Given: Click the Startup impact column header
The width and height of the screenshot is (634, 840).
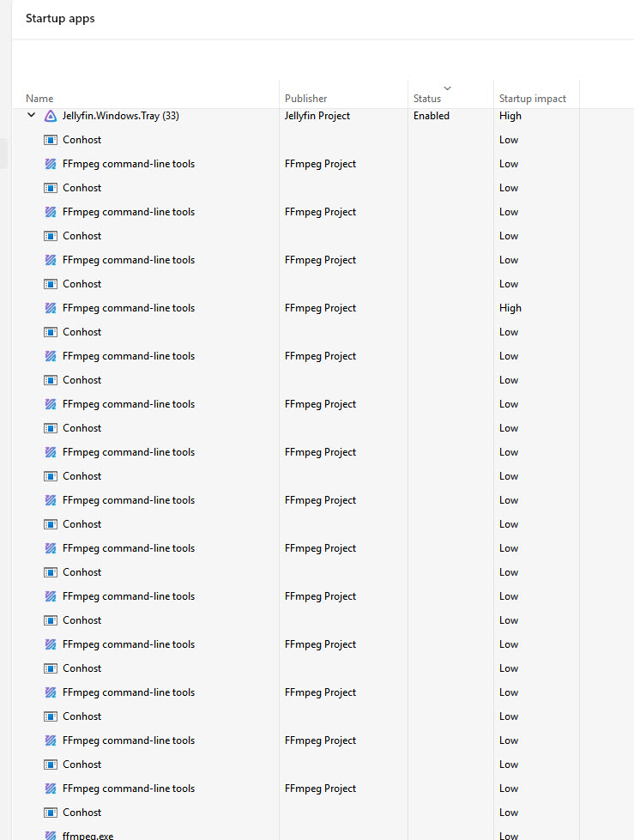Looking at the screenshot, I should pos(533,99).
